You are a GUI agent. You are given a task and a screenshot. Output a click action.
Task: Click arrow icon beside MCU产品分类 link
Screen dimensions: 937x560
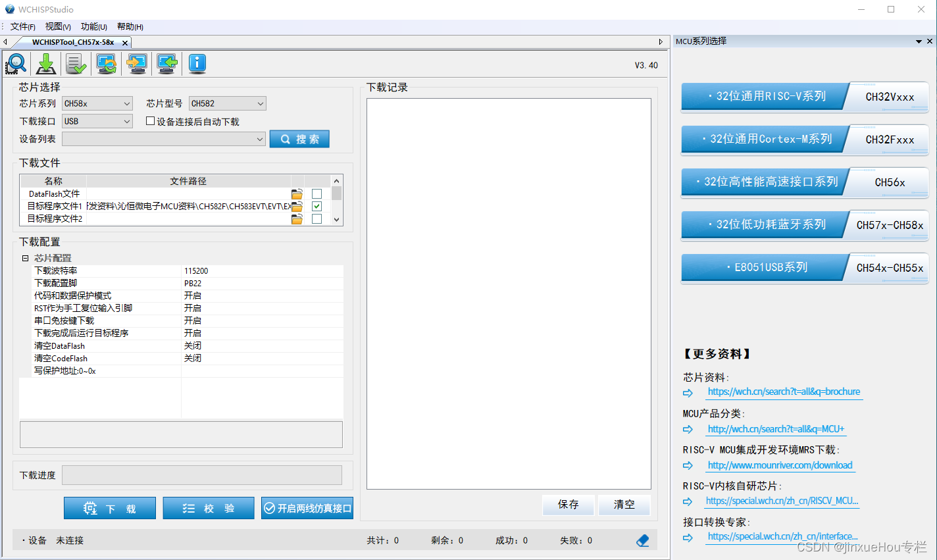(688, 429)
